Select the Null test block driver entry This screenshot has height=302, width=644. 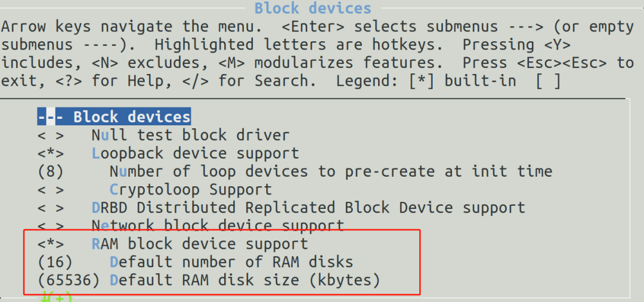[x=190, y=135]
